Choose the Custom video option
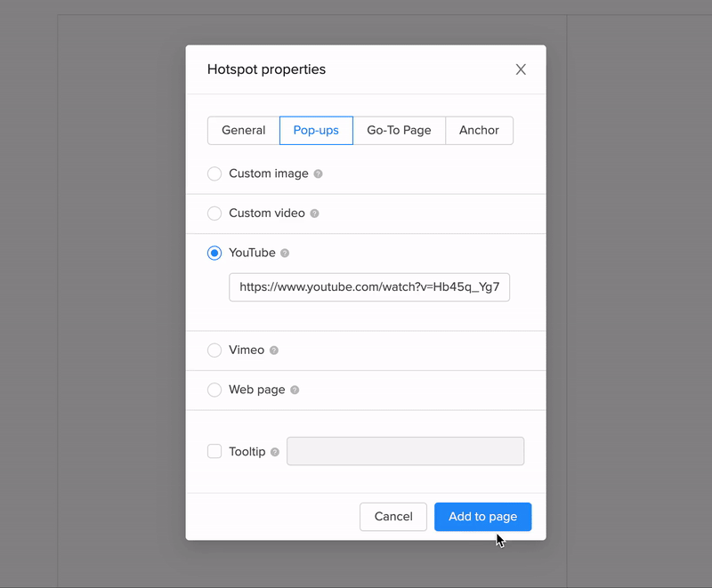This screenshot has width=712, height=588. pyautogui.click(x=214, y=213)
